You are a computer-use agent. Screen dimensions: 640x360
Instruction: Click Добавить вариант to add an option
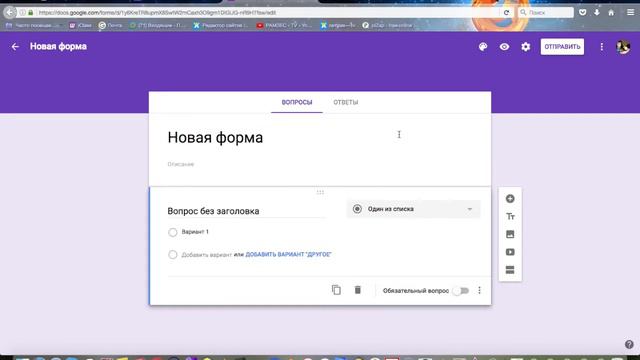click(x=207, y=255)
